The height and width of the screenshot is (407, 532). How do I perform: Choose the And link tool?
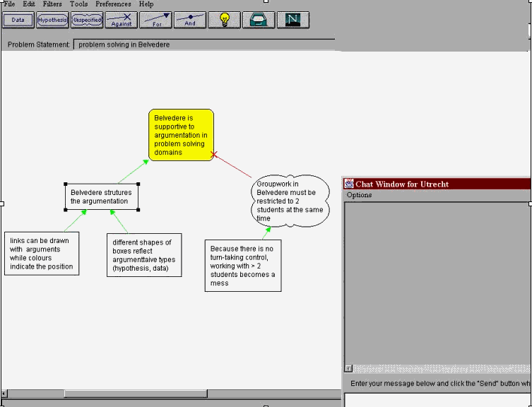click(190, 20)
